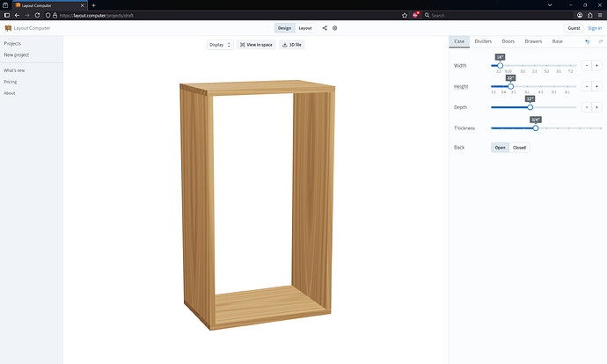
Task: Open the Drawers tab
Action: pos(533,41)
